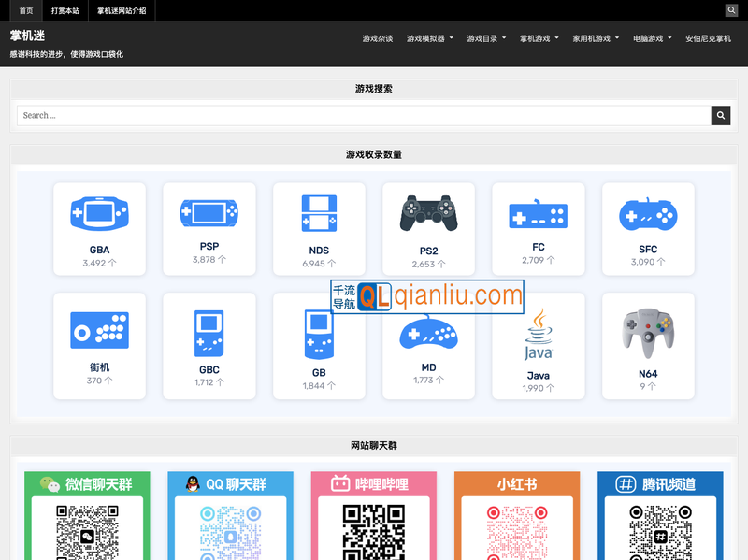Open the 游戏杂谈 menu item
This screenshot has height=560, width=748.
click(x=378, y=39)
